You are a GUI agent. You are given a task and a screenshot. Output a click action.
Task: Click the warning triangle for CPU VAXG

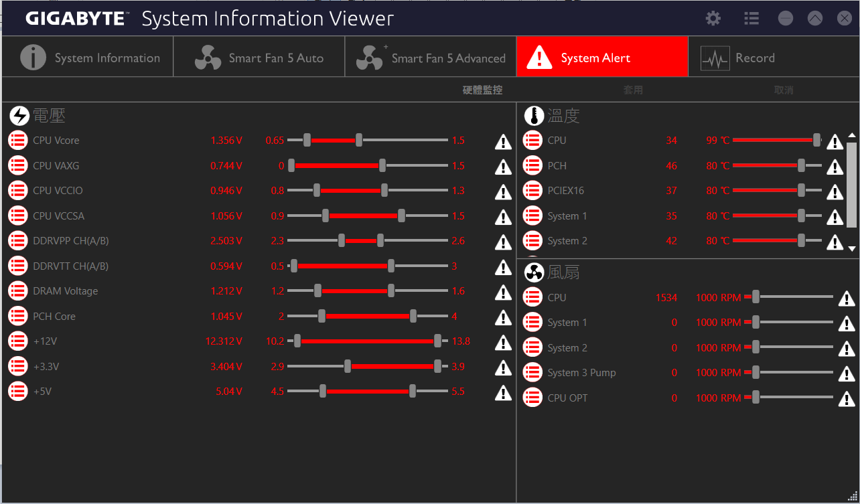[503, 167]
